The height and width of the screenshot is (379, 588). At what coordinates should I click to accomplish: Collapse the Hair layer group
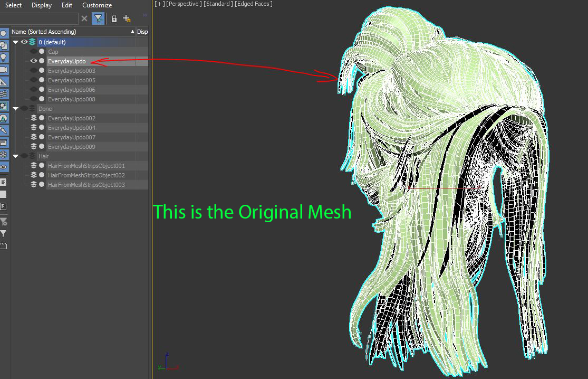pyautogui.click(x=16, y=156)
